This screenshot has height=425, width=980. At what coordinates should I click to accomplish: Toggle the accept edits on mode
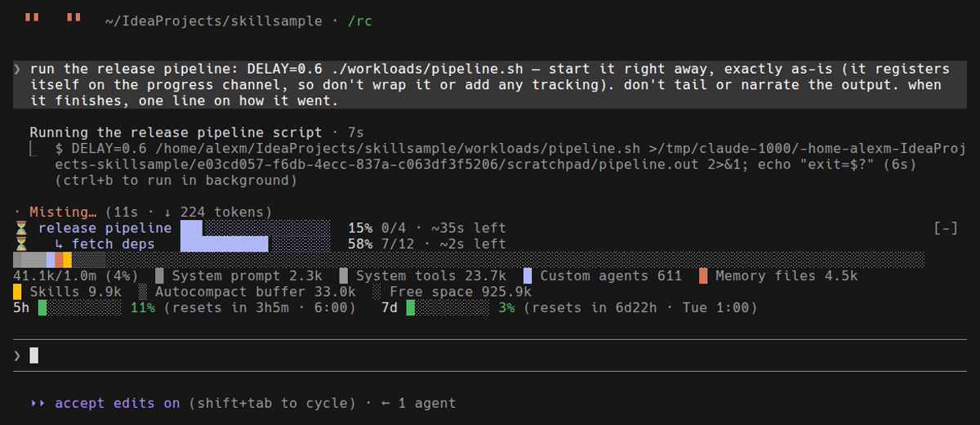click(x=117, y=403)
